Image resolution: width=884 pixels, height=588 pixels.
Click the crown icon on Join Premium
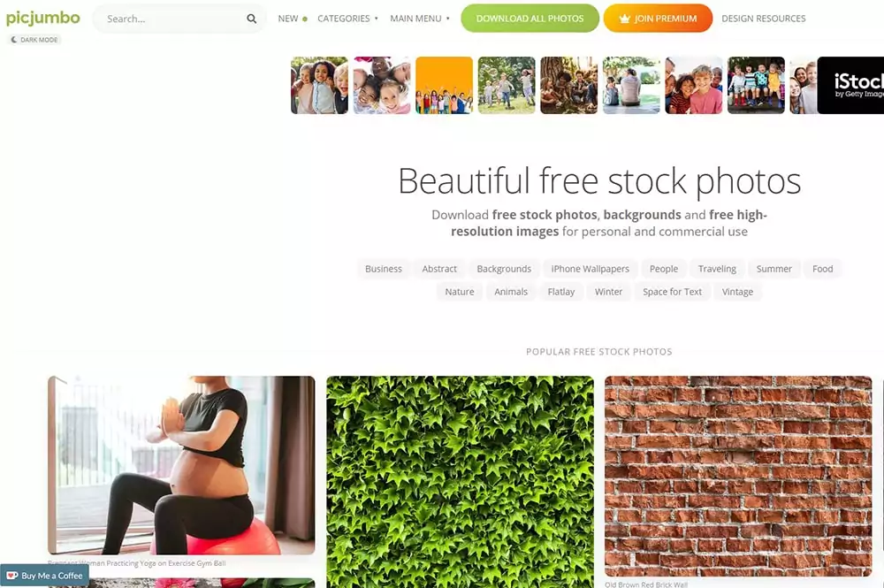point(624,19)
